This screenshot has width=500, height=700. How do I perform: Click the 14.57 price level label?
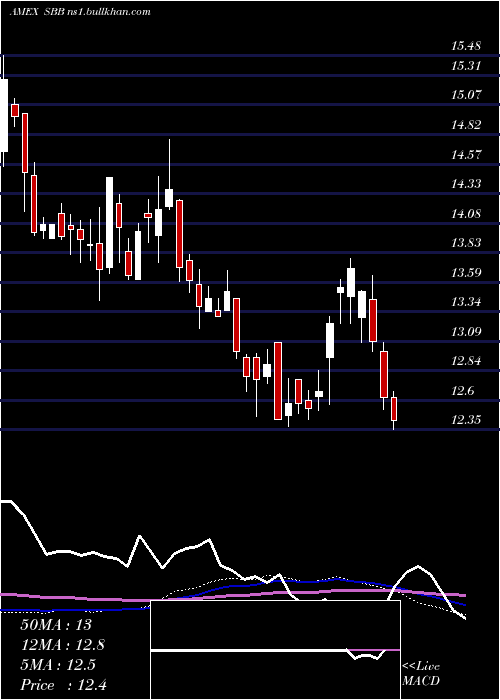tap(466, 154)
